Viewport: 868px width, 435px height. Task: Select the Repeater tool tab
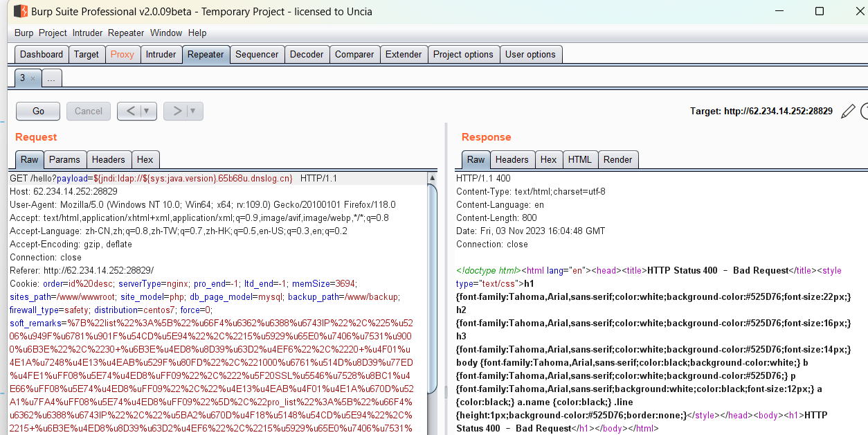point(206,55)
